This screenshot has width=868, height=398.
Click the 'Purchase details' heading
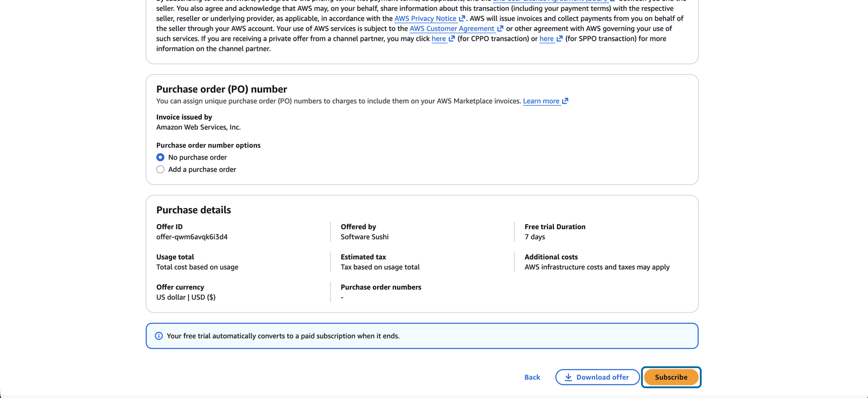click(x=194, y=210)
